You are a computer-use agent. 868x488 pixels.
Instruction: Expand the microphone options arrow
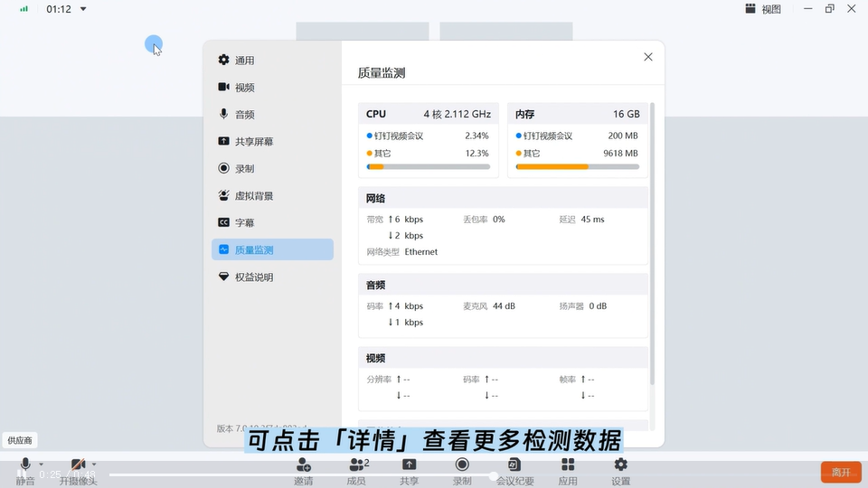click(41, 465)
